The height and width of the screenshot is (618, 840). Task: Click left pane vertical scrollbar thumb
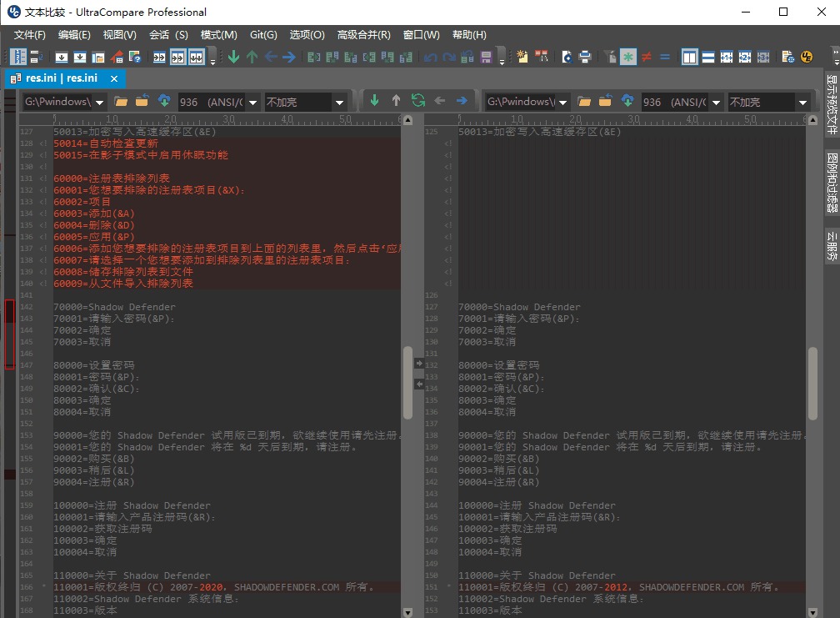click(407, 383)
